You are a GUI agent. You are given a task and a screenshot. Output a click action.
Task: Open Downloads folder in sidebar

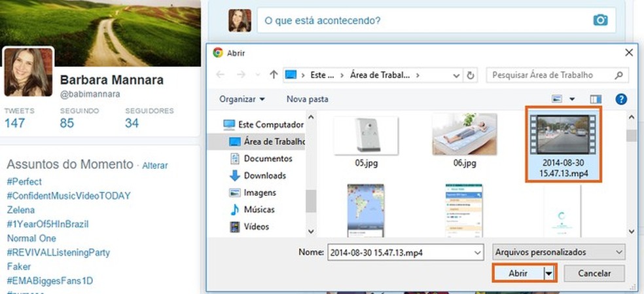point(257,175)
